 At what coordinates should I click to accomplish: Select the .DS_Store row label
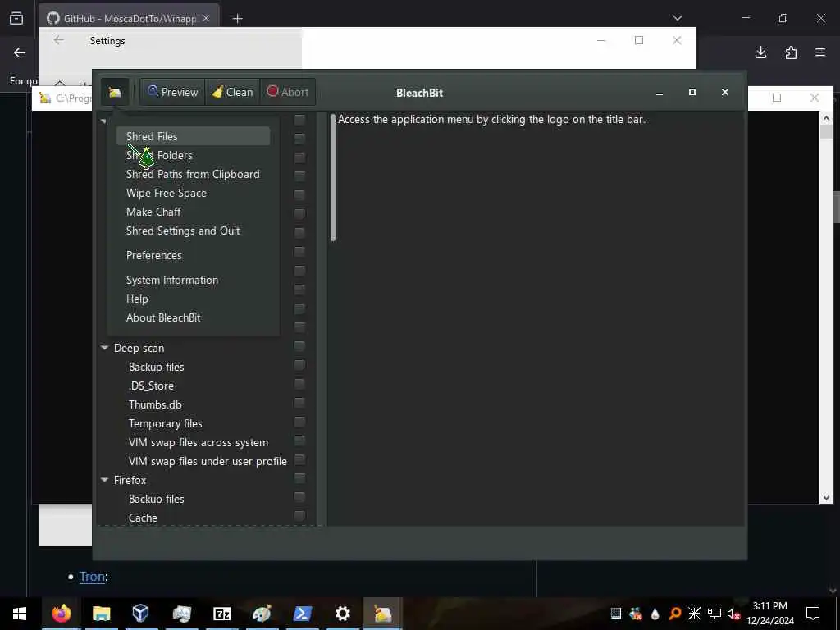coord(151,386)
